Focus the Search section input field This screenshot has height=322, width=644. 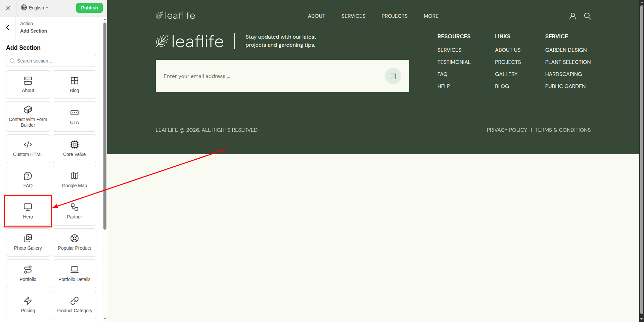[x=51, y=61]
